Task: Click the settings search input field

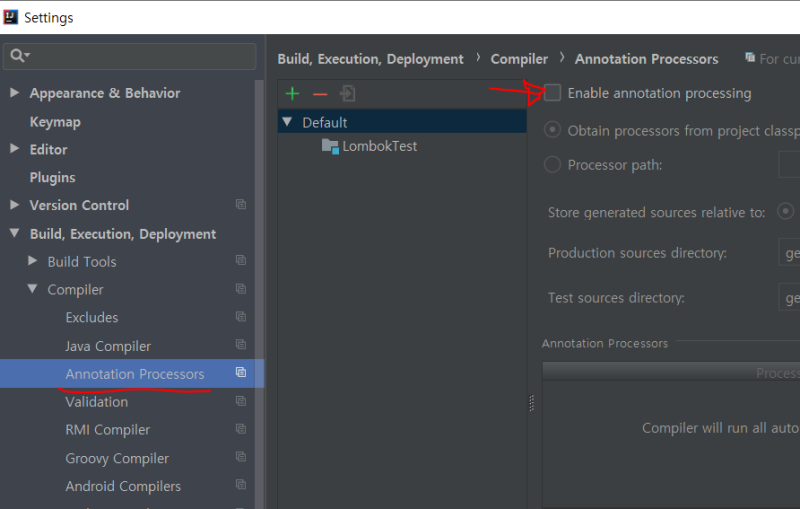Action: point(140,56)
